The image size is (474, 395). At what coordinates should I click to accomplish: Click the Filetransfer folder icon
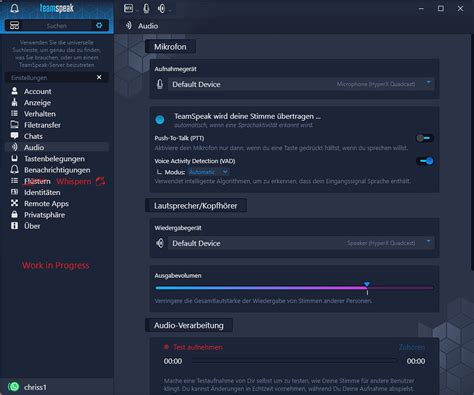coord(14,125)
